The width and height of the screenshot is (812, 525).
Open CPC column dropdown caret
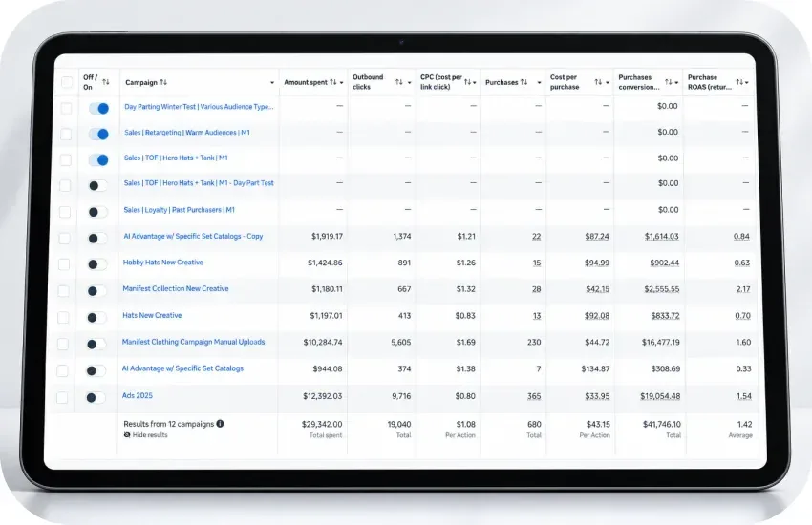tap(475, 83)
